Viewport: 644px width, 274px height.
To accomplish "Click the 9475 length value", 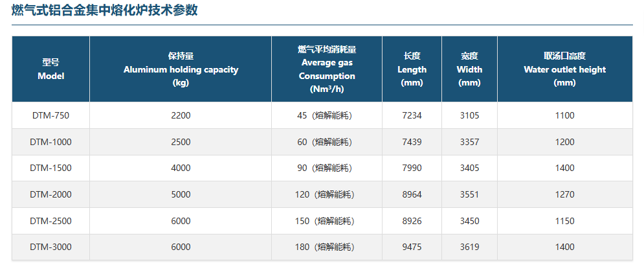I will (412, 247).
